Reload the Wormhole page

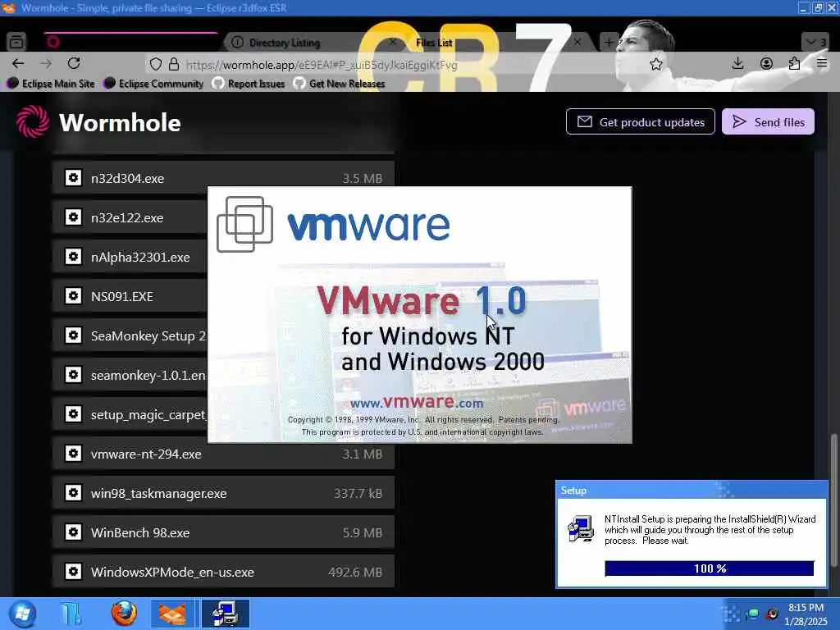tap(74, 64)
